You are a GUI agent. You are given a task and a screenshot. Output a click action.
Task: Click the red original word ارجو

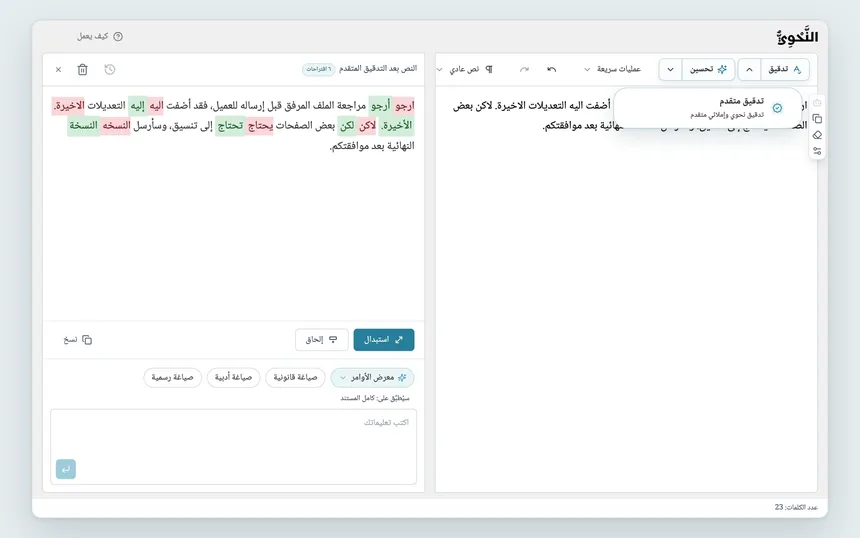tap(404, 105)
